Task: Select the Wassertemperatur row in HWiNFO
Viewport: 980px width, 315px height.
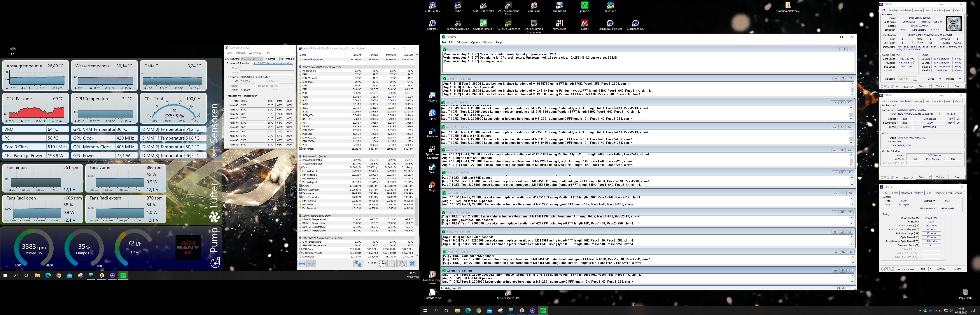Action: [357, 164]
